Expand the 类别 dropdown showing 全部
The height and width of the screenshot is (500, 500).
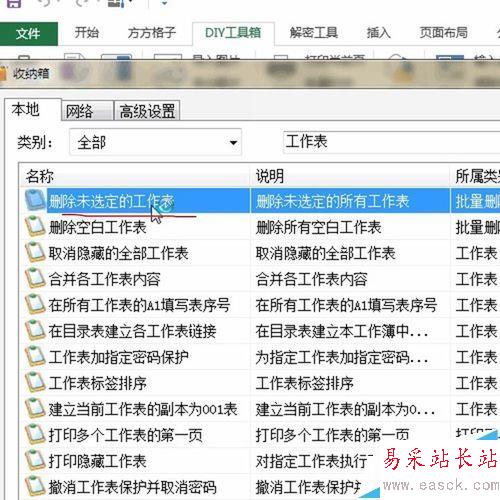(155, 143)
